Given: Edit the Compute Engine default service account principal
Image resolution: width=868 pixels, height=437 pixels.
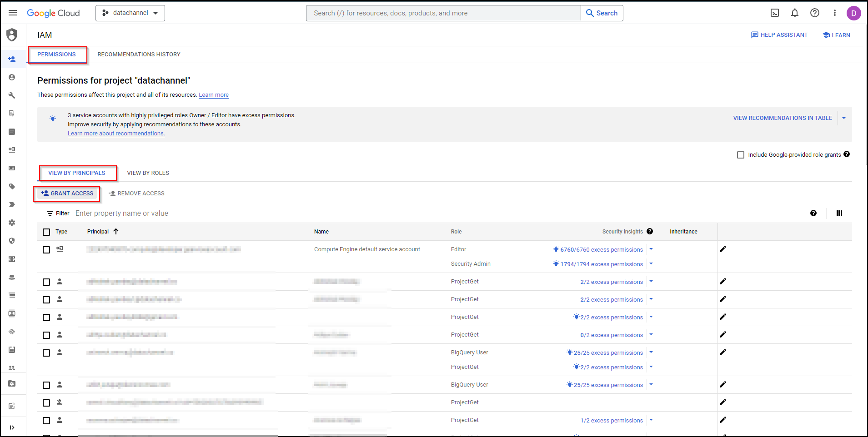Looking at the screenshot, I should point(723,249).
